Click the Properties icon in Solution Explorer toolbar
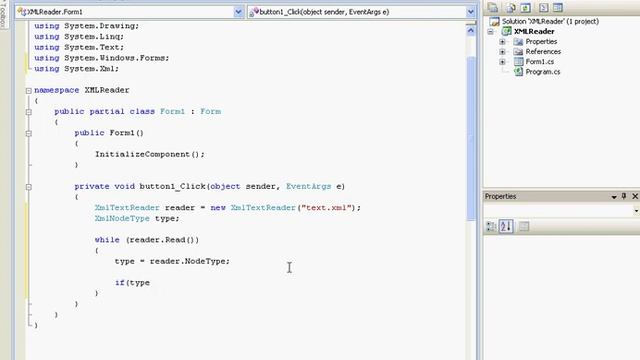The height and width of the screenshot is (360, 640). pos(493,7)
